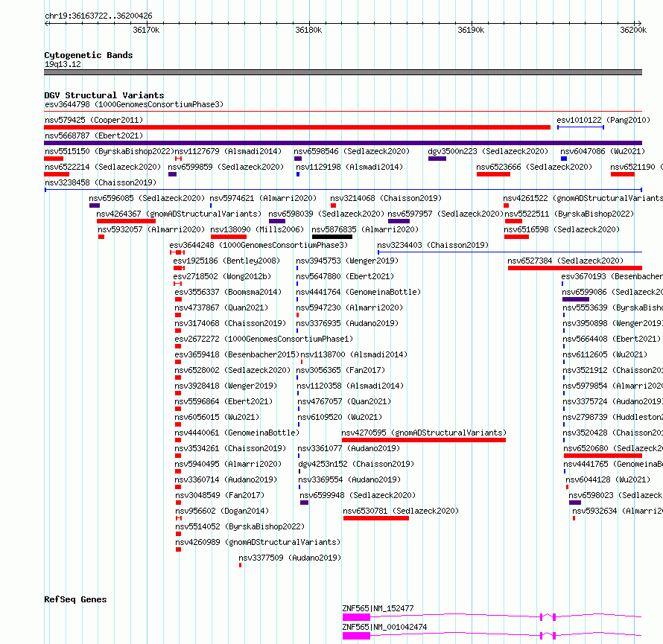Select nsv3214068 (Chaisson2019) label
The width and height of the screenshot is (663, 644).
pyautogui.click(x=386, y=198)
